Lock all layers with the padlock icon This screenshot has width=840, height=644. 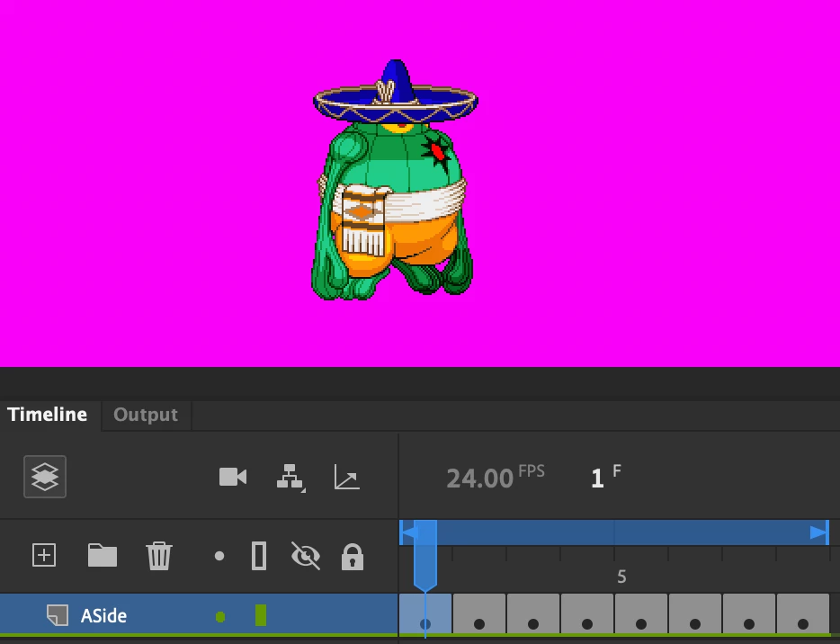(x=352, y=556)
